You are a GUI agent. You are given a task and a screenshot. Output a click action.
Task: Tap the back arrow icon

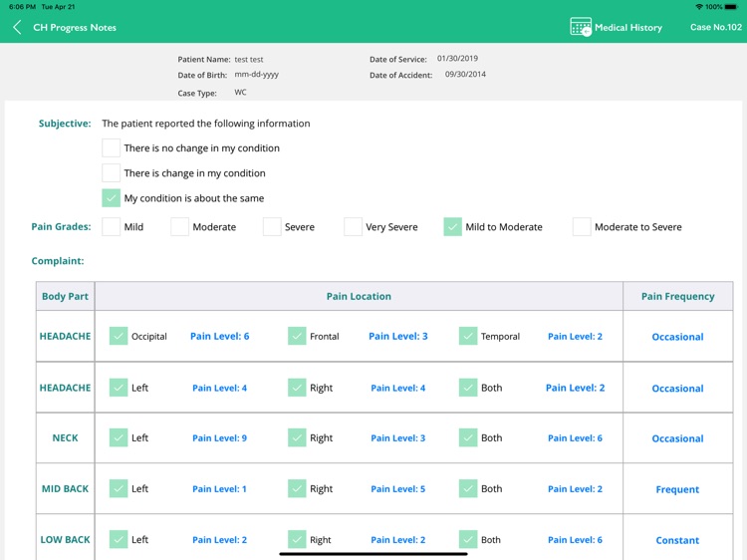[x=17, y=28]
